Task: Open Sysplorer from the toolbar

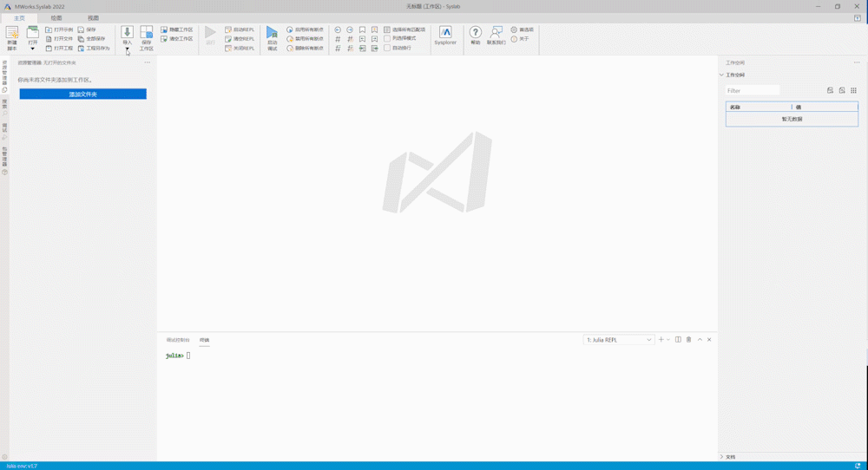Action: (445, 35)
